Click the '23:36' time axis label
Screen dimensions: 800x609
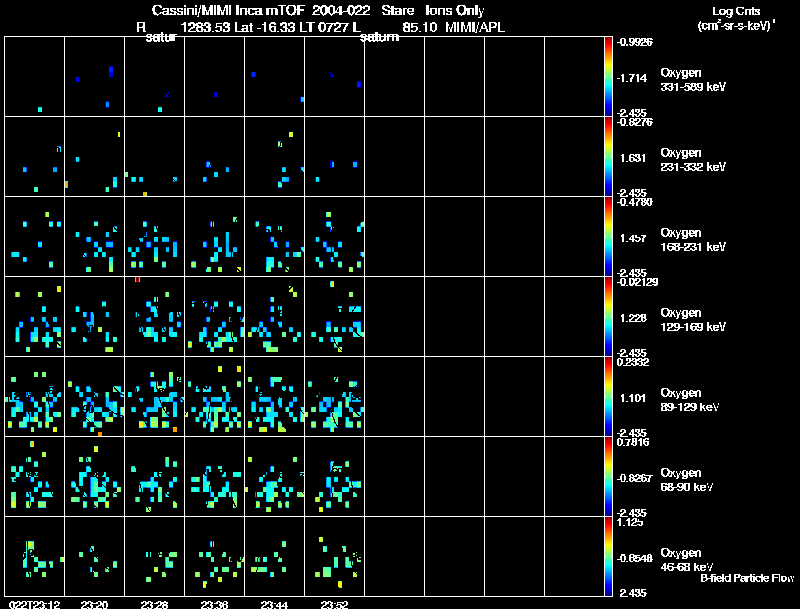pyautogui.click(x=214, y=604)
